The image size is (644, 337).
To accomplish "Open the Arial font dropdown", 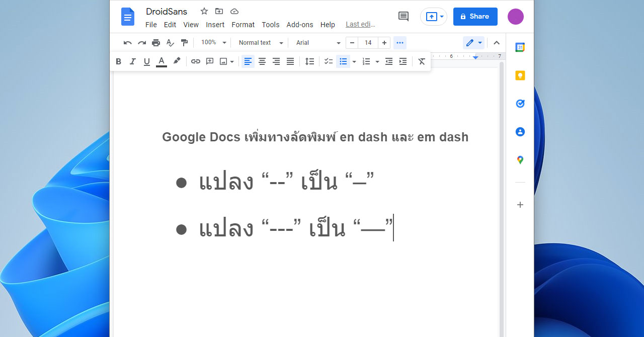I will tap(318, 43).
